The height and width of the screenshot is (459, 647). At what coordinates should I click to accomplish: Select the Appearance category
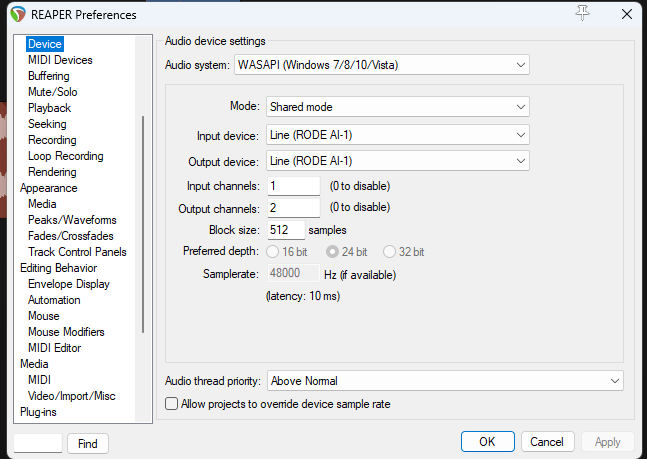click(x=49, y=188)
